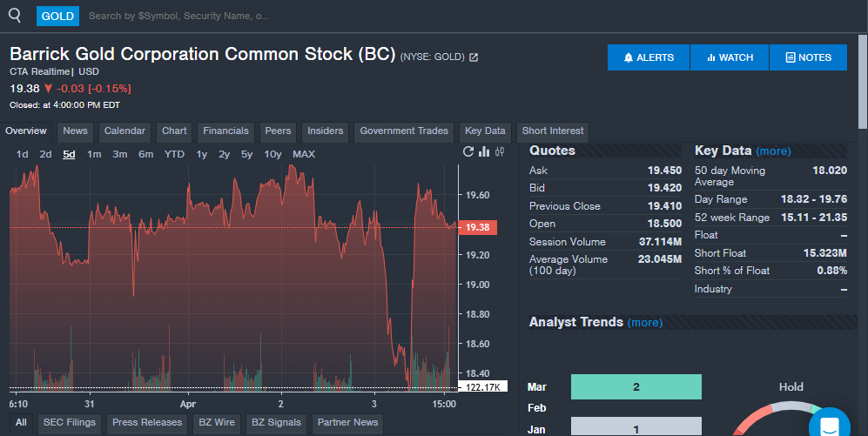Open NOTES for this stock

coord(808,57)
